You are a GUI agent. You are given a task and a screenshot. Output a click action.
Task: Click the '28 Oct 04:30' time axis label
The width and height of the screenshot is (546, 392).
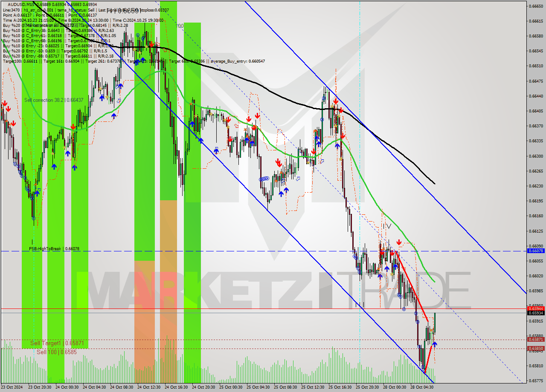(422, 387)
